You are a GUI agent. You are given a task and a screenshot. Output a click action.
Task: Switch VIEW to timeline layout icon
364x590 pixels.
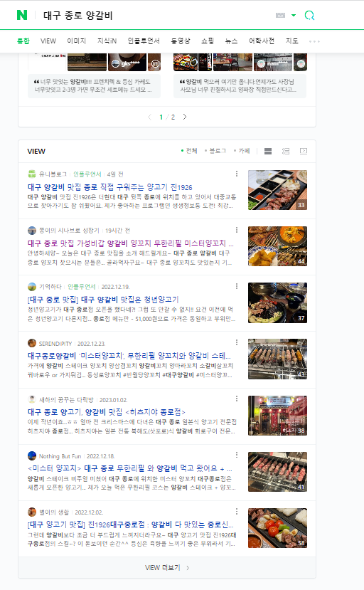[286, 152]
